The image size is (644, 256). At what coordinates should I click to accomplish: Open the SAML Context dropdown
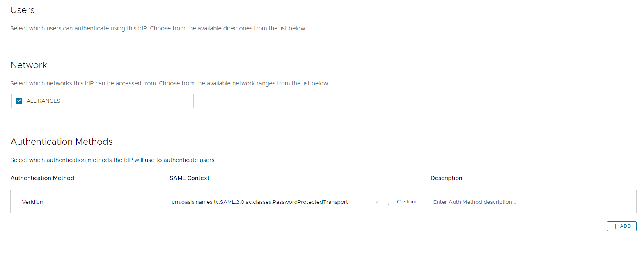tap(271, 202)
